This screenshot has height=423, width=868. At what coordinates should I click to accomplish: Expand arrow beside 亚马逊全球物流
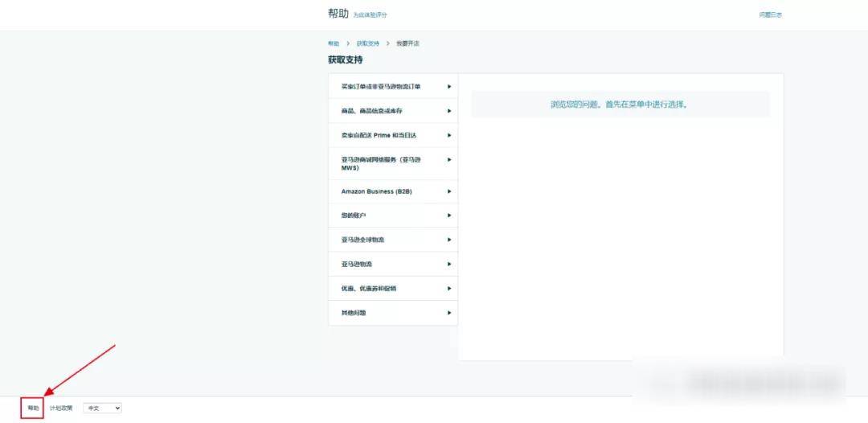click(x=449, y=240)
